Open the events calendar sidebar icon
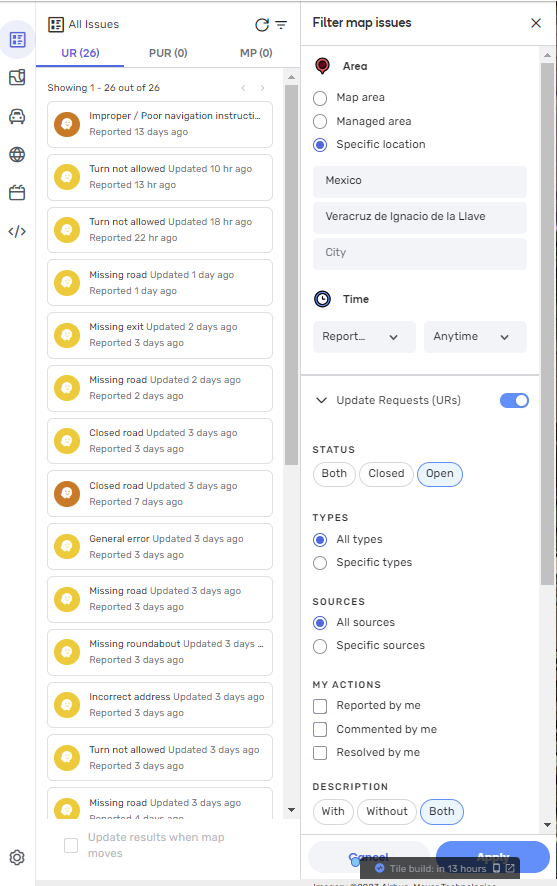 pyautogui.click(x=17, y=193)
